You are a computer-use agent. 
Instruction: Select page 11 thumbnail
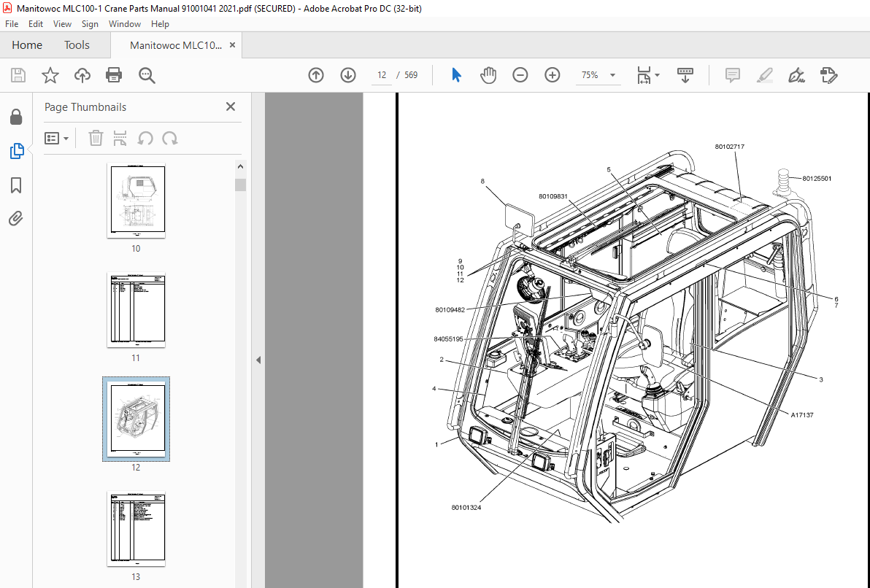coord(136,309)
